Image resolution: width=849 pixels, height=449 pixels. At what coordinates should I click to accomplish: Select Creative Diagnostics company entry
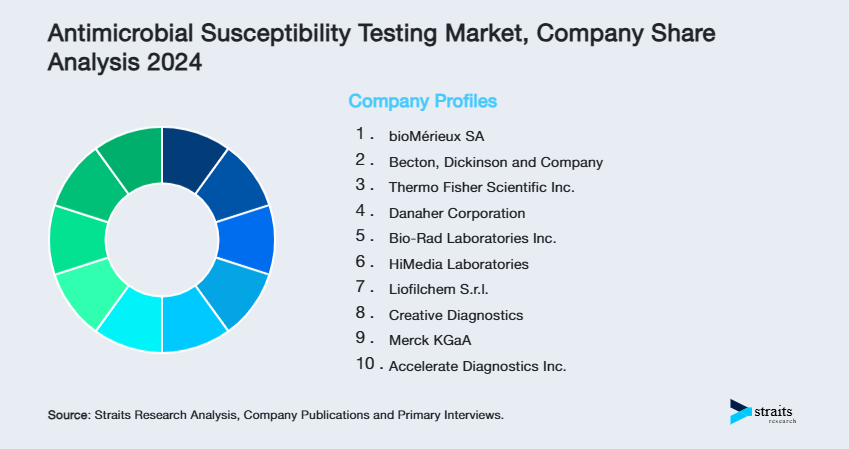(455, 315)
